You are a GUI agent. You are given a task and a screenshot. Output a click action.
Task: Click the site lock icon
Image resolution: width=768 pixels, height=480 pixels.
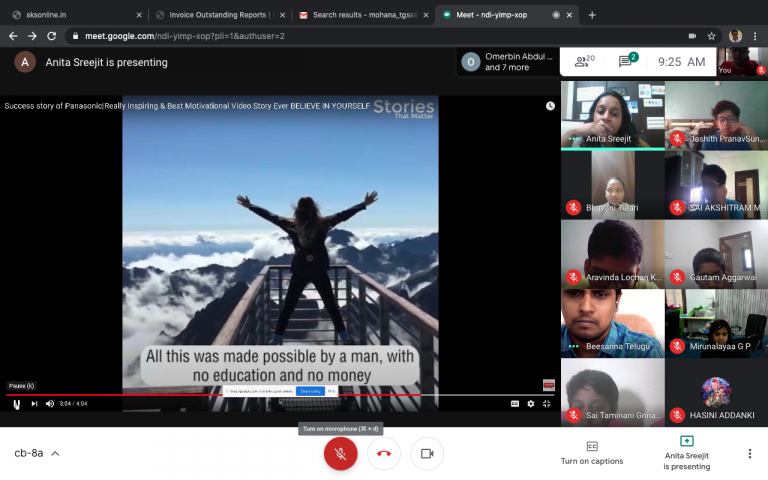point(75,36)
